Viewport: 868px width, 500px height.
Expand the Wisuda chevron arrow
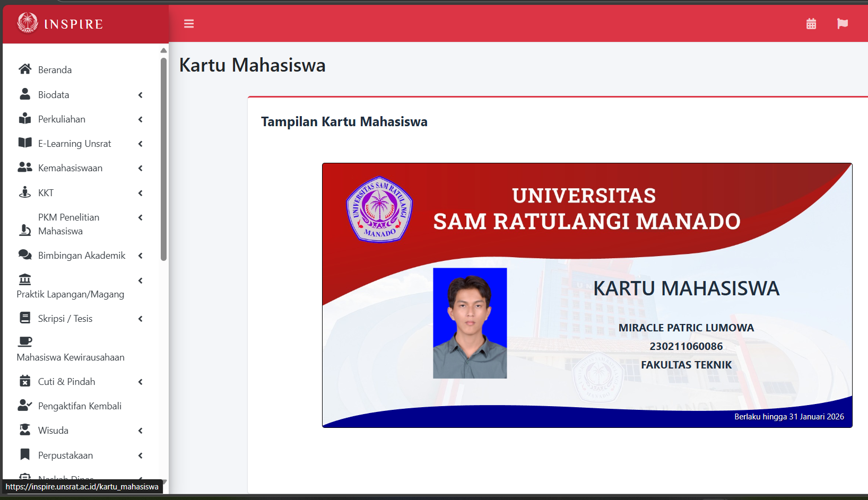[x=141, y=431]
